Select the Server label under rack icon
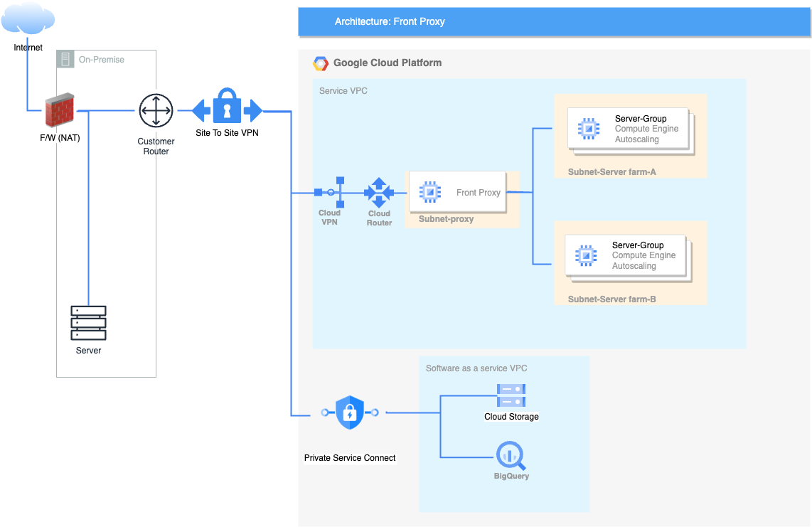The image size is (812, 527). [89, 351]
